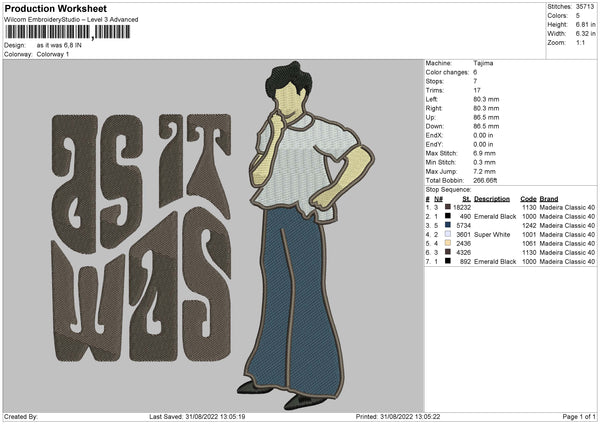Image resolution: width=600 pixels, height=424 pixels.
Task: Click the 'Max Stitch:' value 6.9 mm
Action: coord(484,153)
